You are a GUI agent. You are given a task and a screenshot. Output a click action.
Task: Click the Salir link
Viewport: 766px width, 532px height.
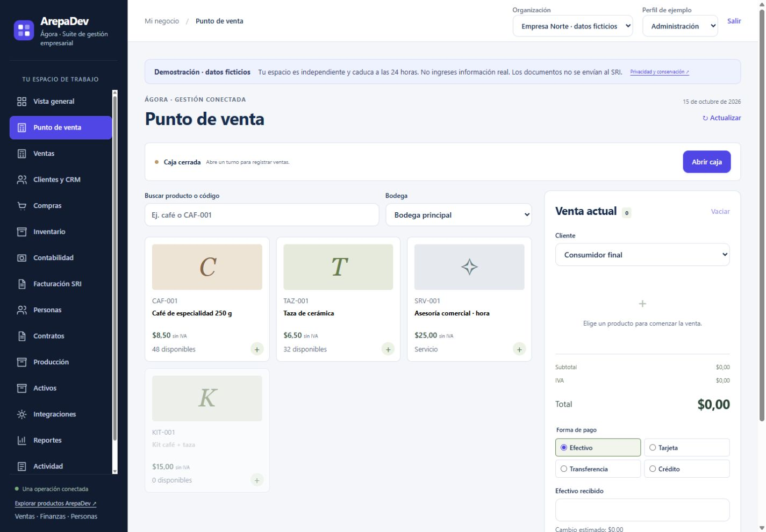tap(734, 21)
